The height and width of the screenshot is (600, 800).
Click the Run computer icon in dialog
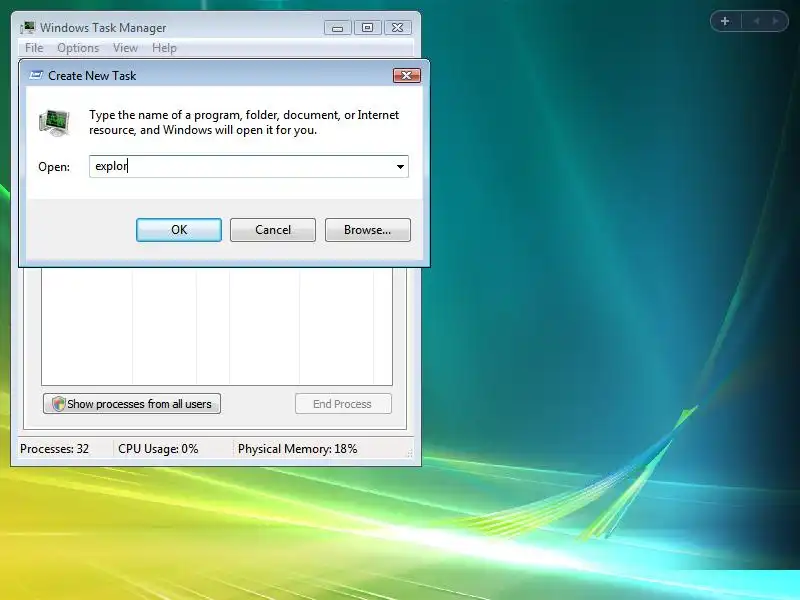tap(55, 122)
